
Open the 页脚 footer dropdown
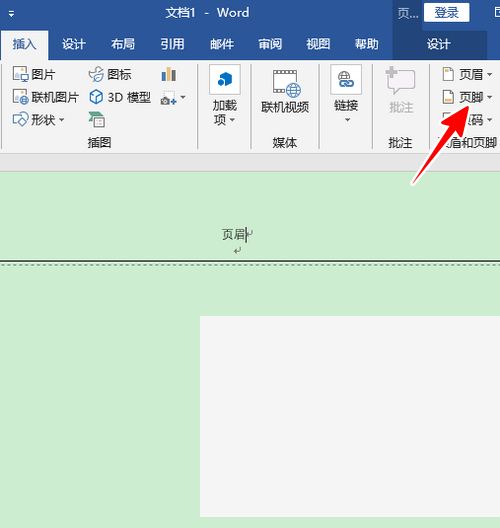coord(467,97)
